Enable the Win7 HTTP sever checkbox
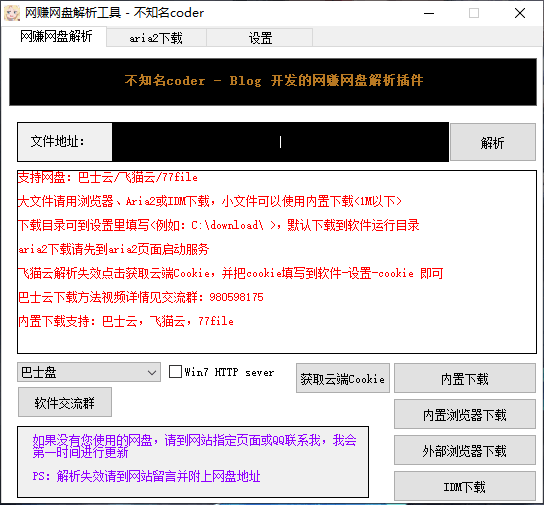 click(x=175, y=372)
